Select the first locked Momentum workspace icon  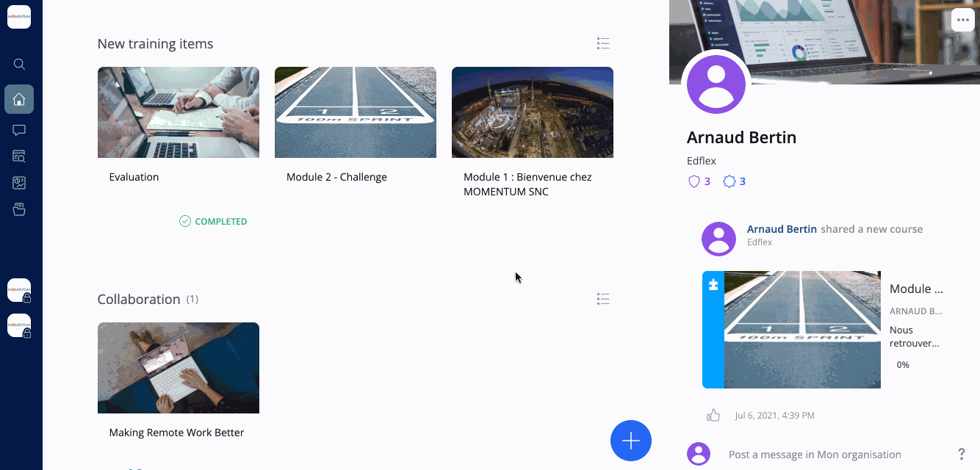(x=19, y=290)
